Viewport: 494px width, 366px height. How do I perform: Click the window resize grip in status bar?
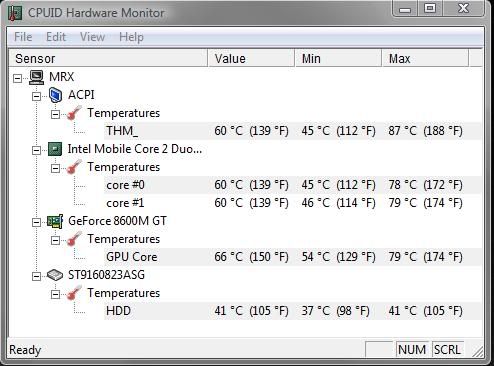coord(478,351)
